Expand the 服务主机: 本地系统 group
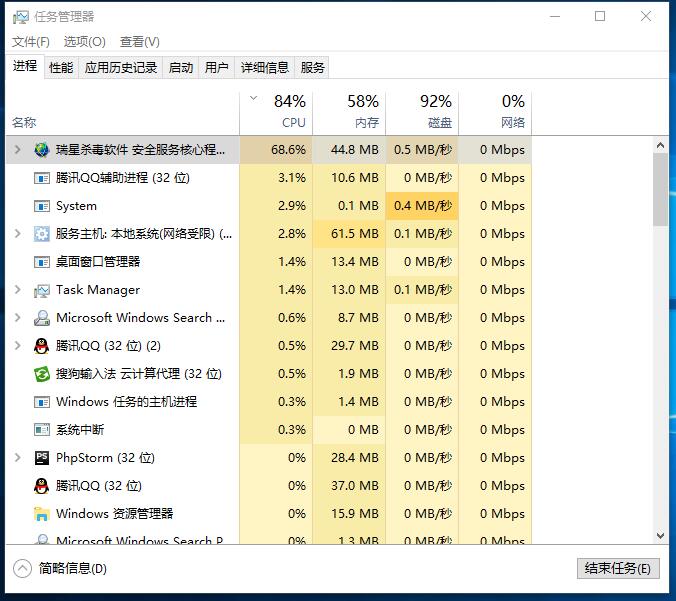Viewport: 676px width, 601px height. (x=18, y=234)
